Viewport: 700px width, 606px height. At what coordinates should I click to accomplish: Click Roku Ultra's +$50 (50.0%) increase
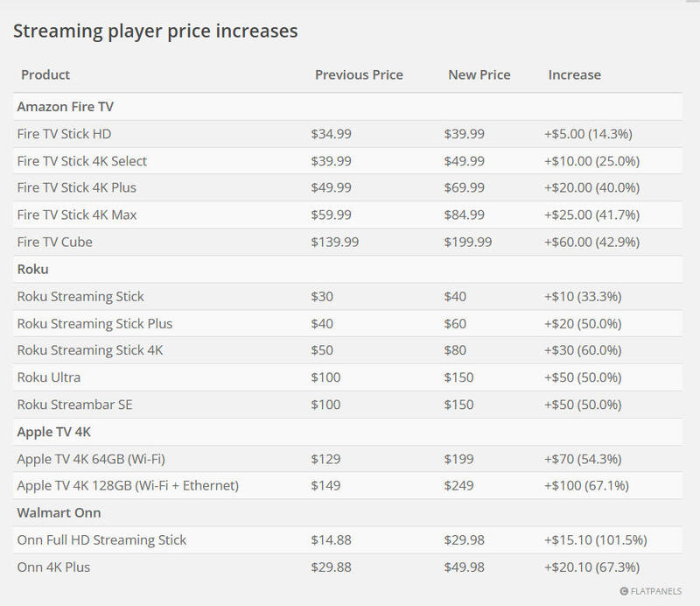[x=583, y=377]
